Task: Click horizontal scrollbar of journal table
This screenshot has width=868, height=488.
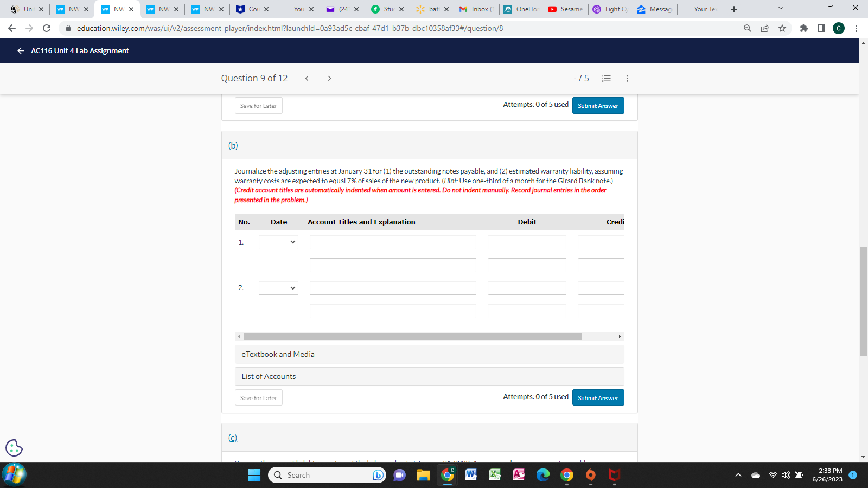Action: tap(413, 336)
